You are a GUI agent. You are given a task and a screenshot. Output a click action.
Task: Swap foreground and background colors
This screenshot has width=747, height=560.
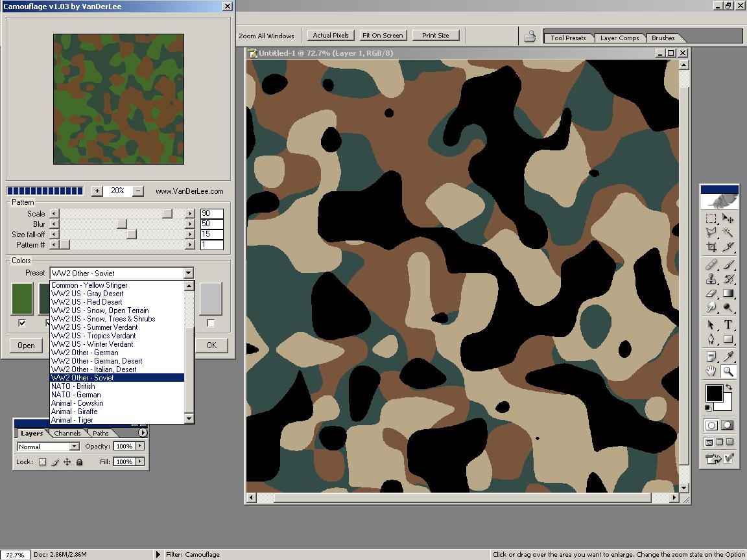click(x=728, y=387)
